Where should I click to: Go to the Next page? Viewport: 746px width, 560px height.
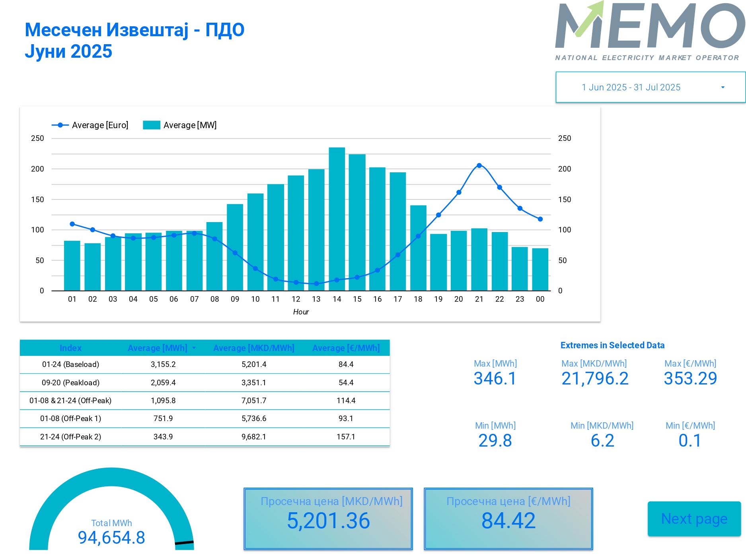coord(694,519)
